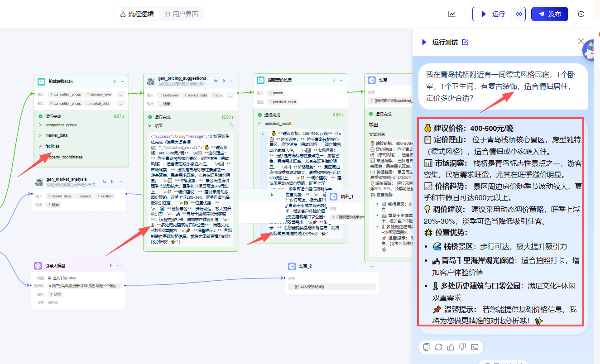This screenshot has width=600, height=364.
Task: Click the 引导大模型/结果 message field in 结束_2
Action: 332,287
